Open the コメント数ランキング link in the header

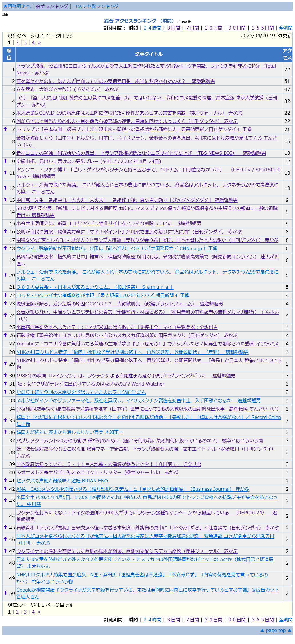(x=96, y=6)
